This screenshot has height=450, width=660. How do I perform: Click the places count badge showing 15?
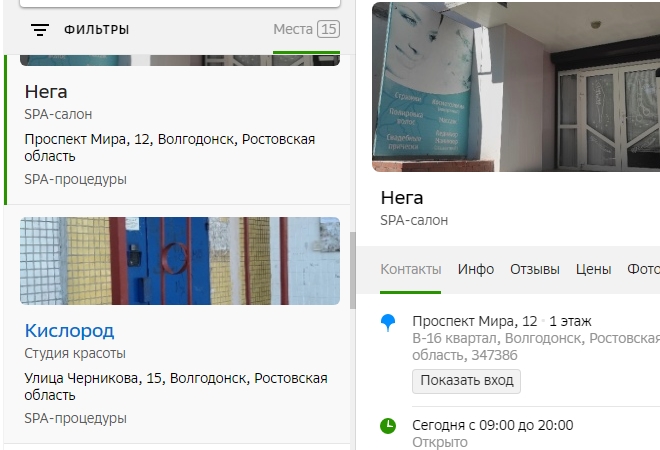coord(328,29)
